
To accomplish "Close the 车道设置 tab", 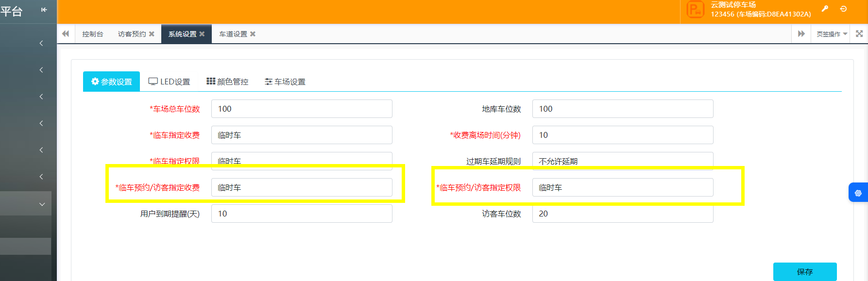I will [253, 34].
